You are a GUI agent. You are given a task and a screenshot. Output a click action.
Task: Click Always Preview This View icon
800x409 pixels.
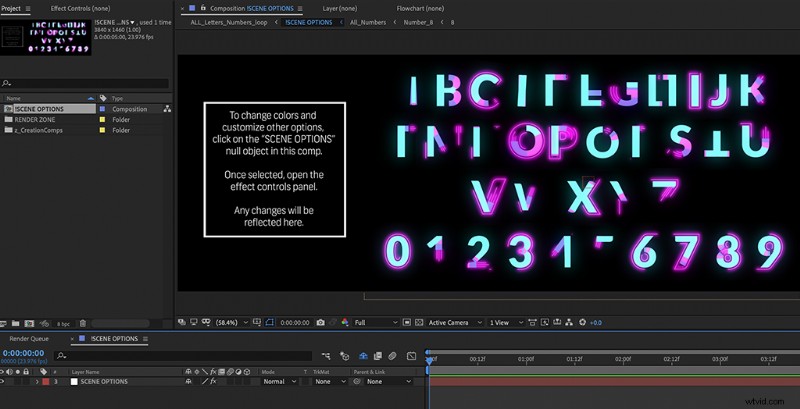pyautogui.click(x=182, y=322)
